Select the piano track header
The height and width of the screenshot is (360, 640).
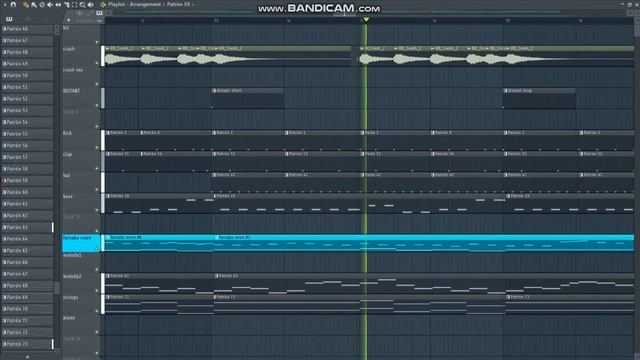[81, 324]
